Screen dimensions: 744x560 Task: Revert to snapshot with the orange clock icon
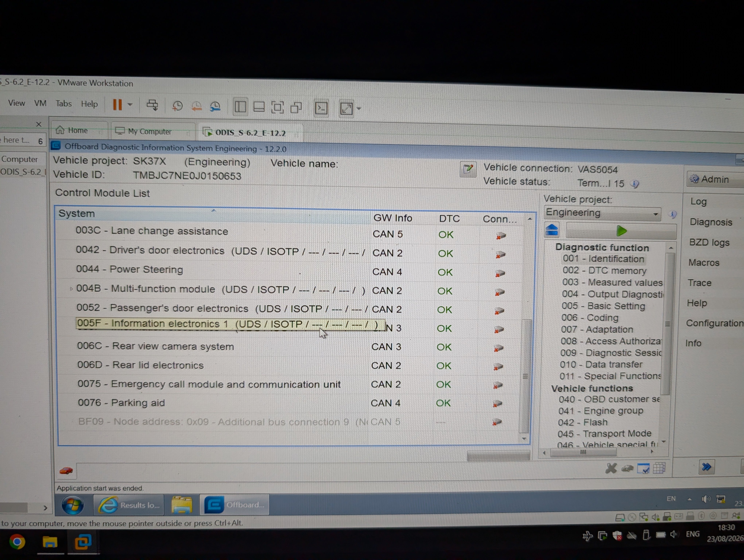click(196, 107)
